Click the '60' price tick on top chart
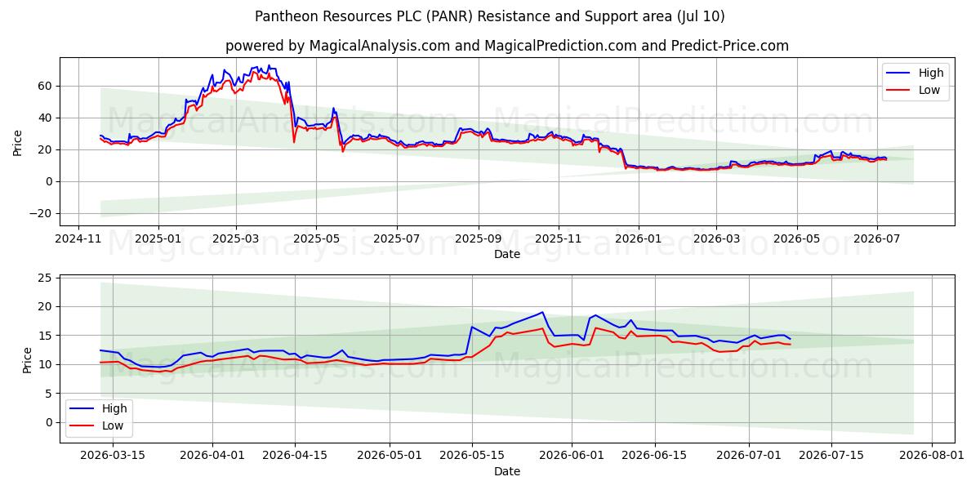 [x=46, y=86]
